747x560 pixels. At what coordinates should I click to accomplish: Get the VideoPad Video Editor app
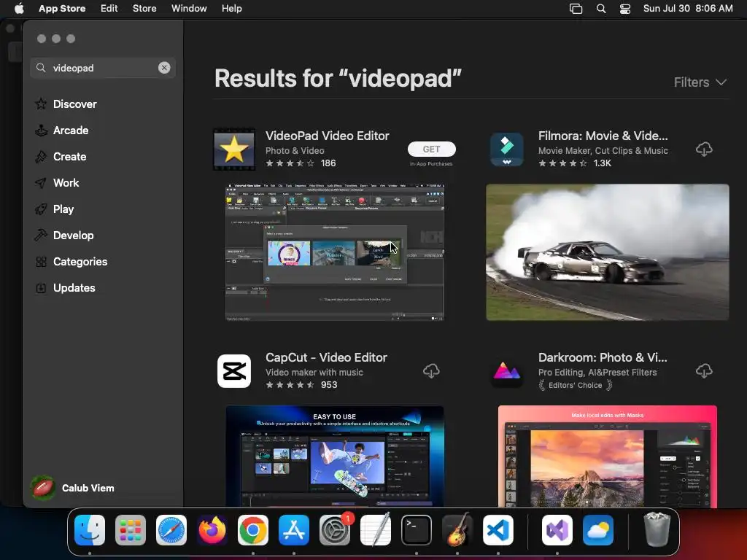[432, 149]
